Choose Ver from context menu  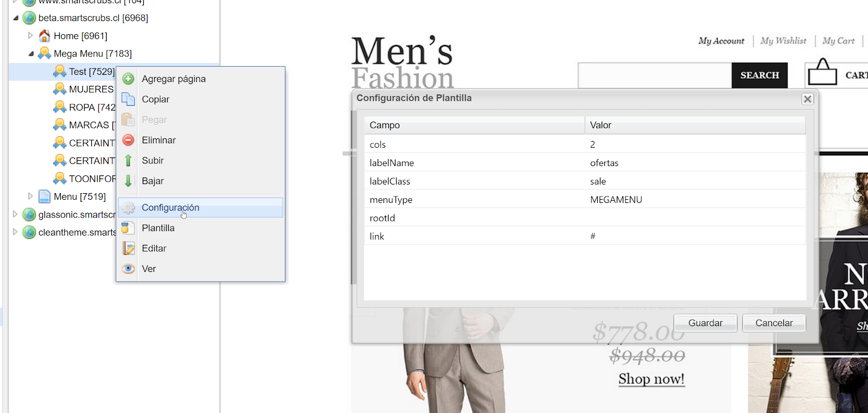click(x=201, y=269)
